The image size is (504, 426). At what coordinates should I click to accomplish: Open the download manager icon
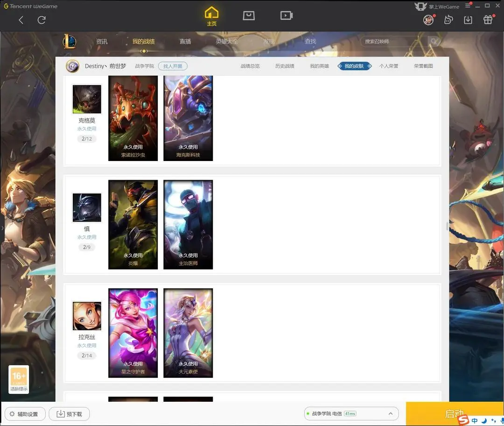pos(468,20)
